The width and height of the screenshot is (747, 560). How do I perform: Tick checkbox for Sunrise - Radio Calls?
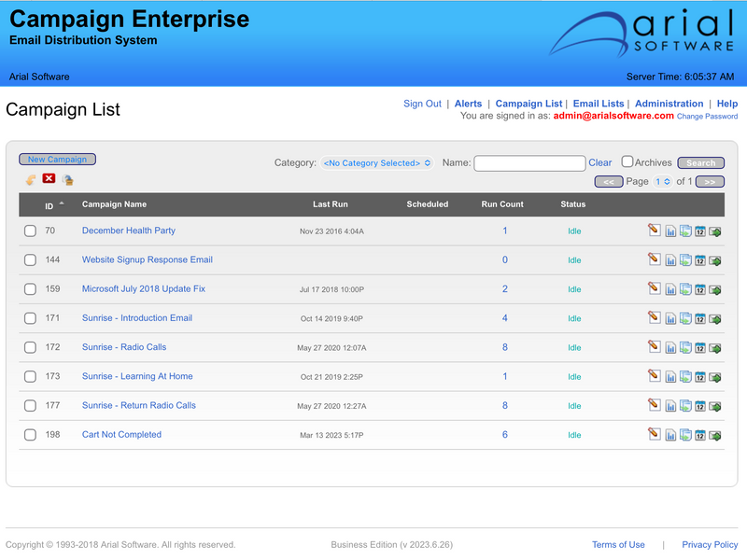tap(30, 347)
